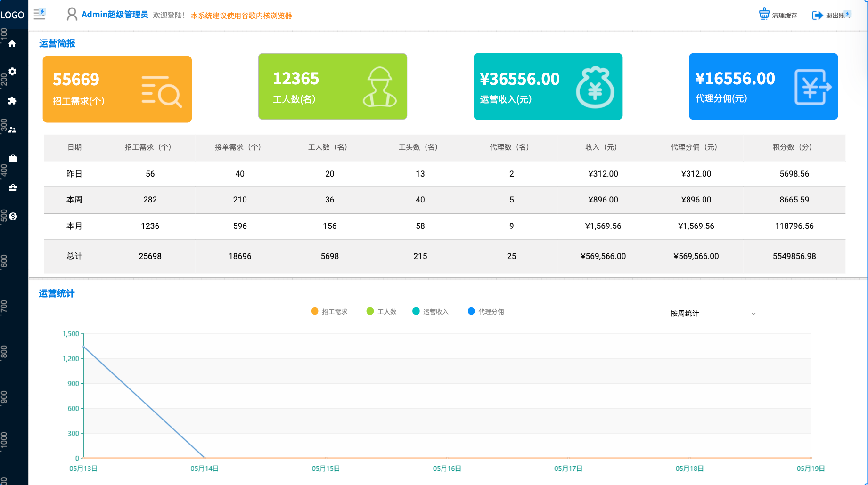
Task: Open the users group sidebar icon
Action: coord(12,129)
